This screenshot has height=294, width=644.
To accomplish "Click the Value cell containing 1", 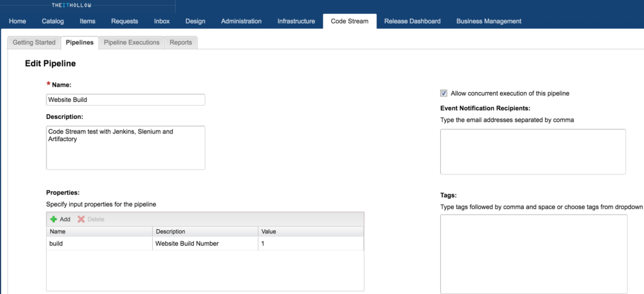I will coord(311,244).
